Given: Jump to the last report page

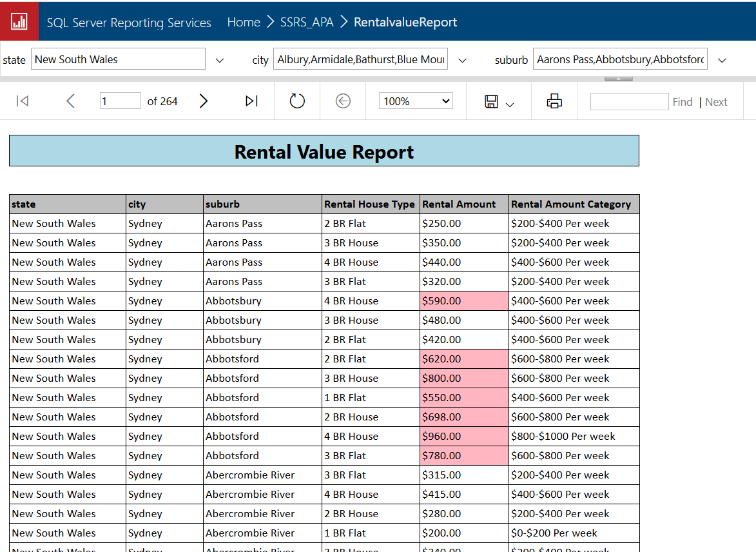Looking at the screenshot, I should click(x=251, y=101).
